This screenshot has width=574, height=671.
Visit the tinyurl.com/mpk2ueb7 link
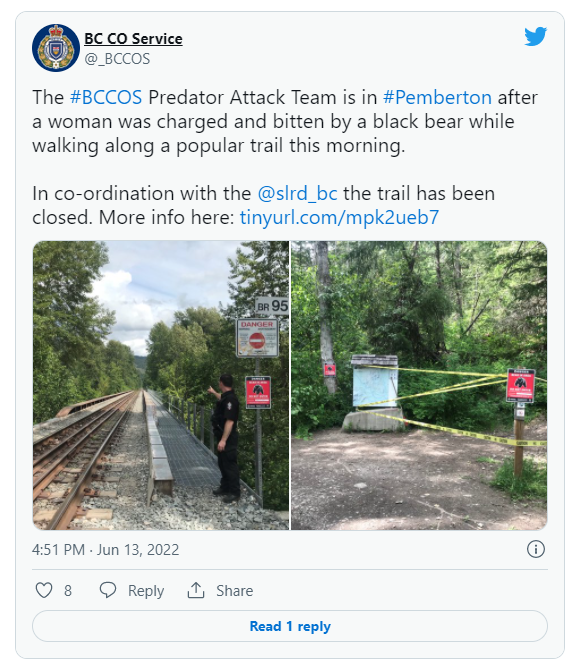click(339, 217)
